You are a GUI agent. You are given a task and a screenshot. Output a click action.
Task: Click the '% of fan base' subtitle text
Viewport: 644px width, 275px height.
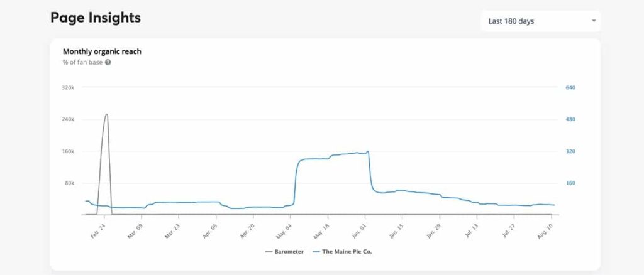coord(82,62)
